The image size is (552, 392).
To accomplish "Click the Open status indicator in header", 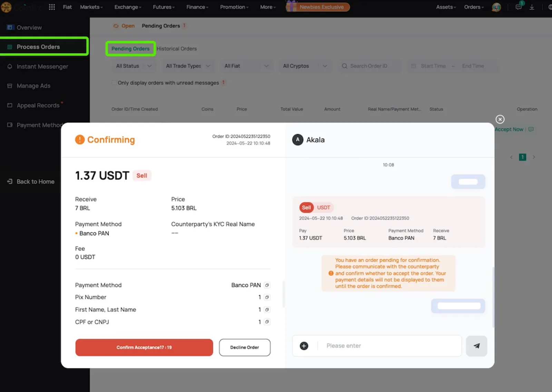I will click(x=124, y=26).
